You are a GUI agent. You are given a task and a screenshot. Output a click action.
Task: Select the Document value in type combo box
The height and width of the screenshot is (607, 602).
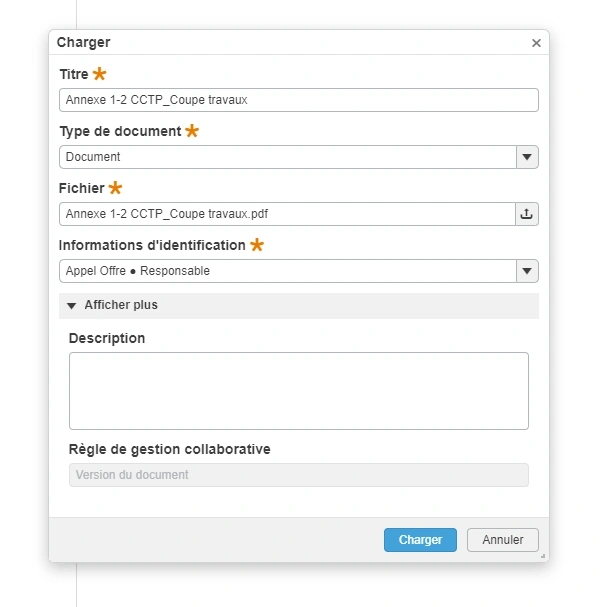[x=287, y=157]
